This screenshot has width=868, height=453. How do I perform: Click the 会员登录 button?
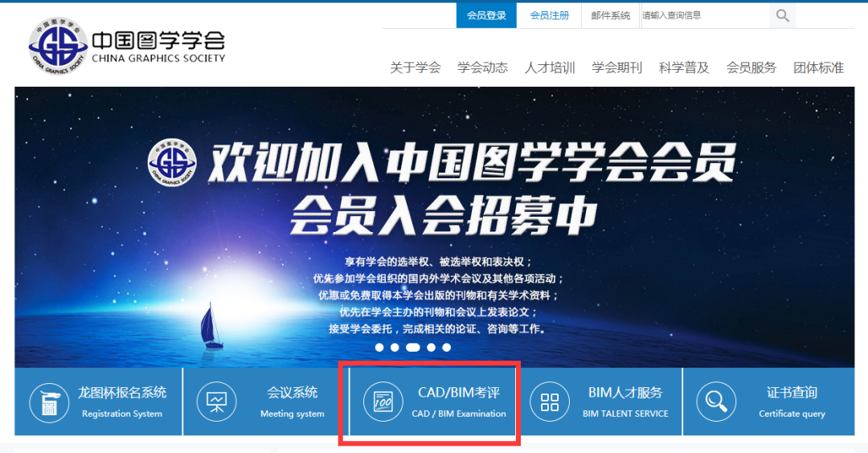486,15
